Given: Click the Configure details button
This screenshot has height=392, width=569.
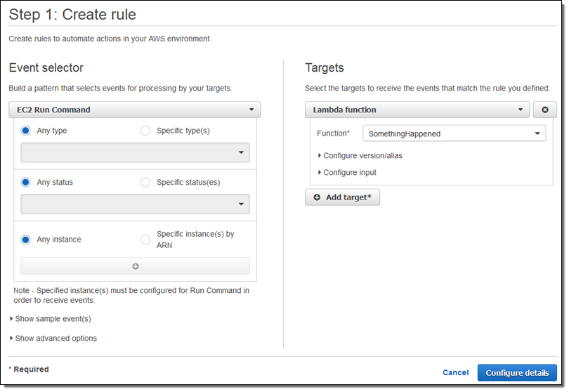Looking at the screenshot, I should tap(516, 372).
